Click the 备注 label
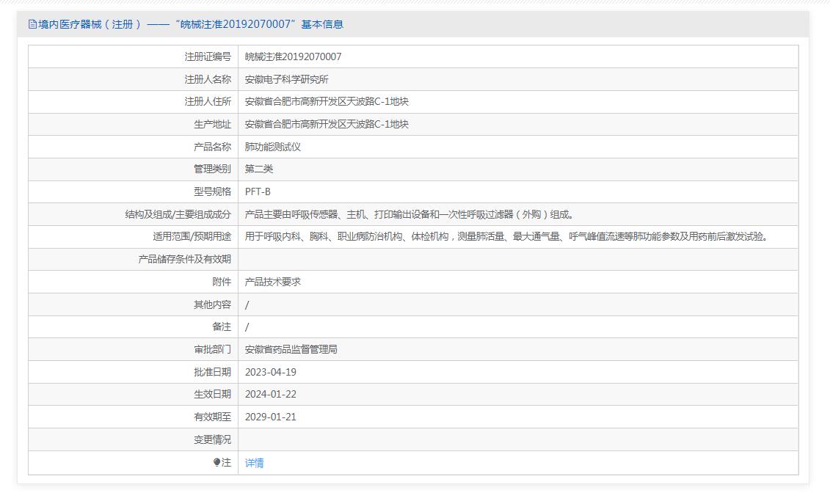Screen dimensions: 830x504 pos(222,327)
